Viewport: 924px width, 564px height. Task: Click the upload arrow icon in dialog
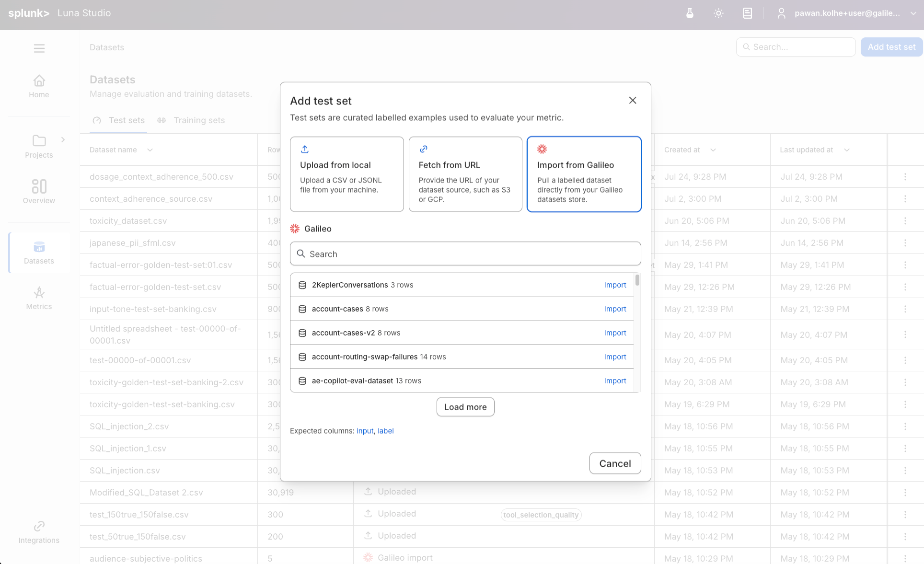coord(305,149)
